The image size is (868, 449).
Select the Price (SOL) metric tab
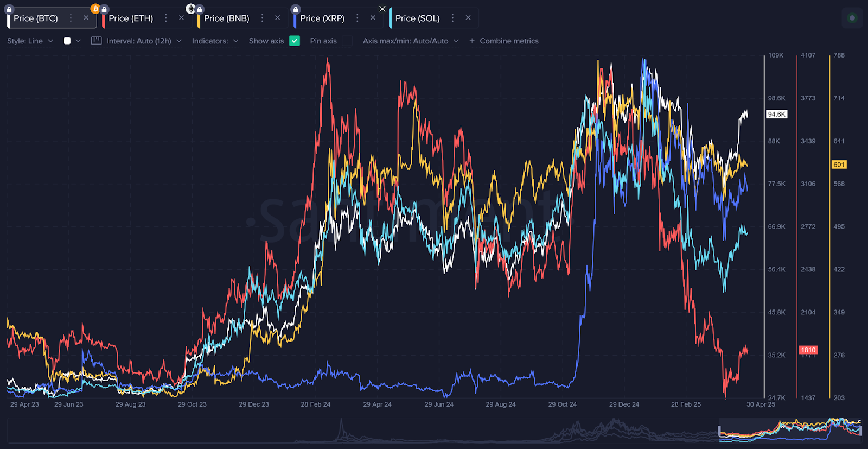[x=417, y=18]
